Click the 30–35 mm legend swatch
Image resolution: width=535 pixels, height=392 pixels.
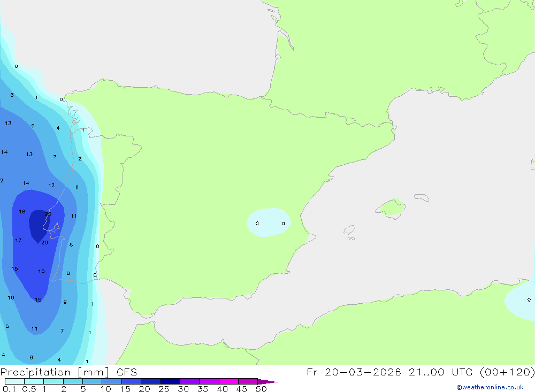pos(189,381)
